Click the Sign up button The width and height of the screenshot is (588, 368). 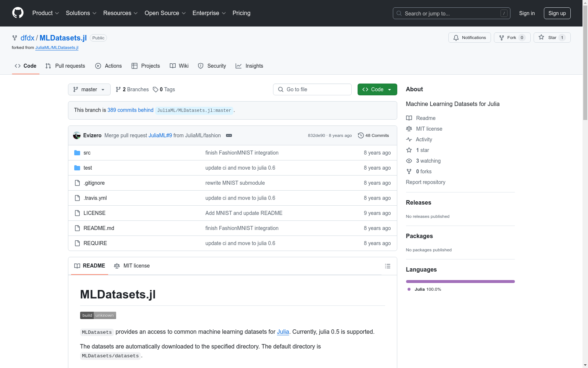click(x=557, y=13)
